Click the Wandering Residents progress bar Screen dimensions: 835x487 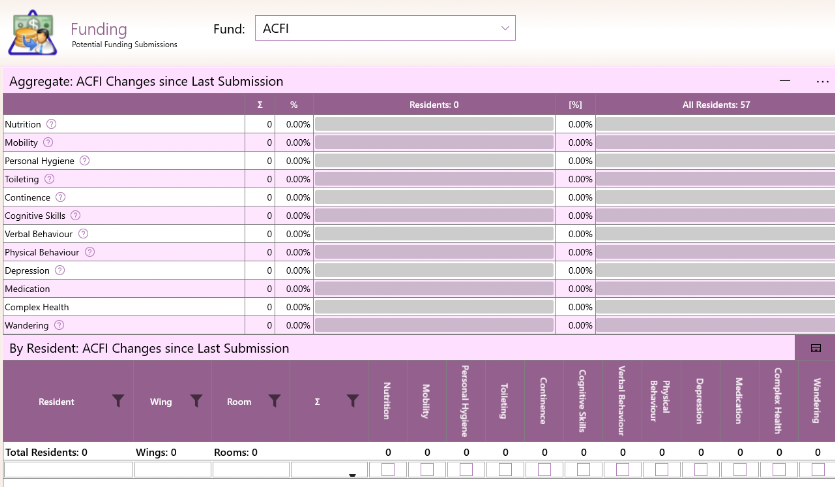coord(434,325)
